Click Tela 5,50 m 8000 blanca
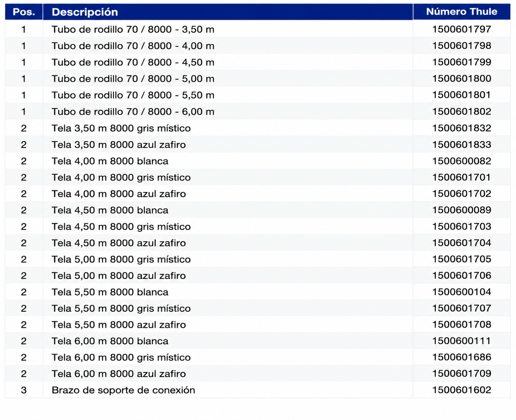This screenshot has height=420, width=516. point(110,292)
